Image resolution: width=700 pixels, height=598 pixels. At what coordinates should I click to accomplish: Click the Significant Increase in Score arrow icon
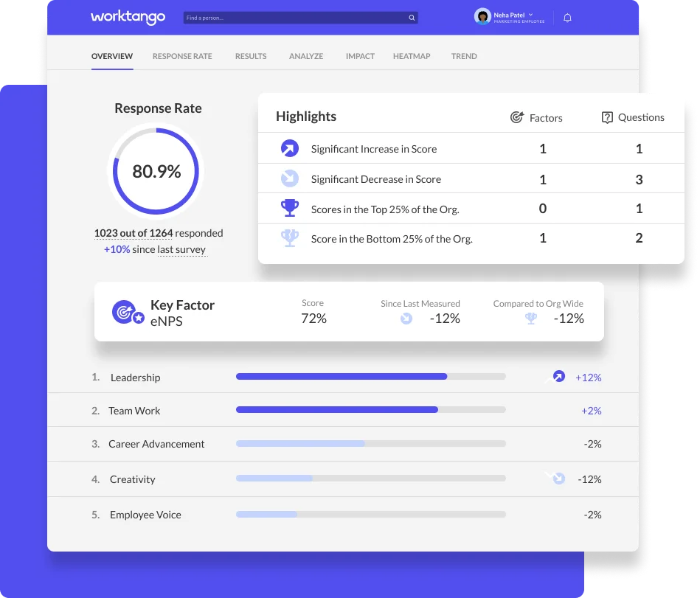click(x=289, y=148)
